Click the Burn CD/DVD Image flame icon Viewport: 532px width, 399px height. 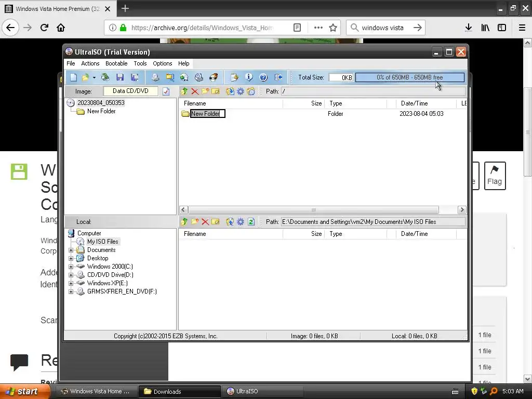[x=214, y=77]
